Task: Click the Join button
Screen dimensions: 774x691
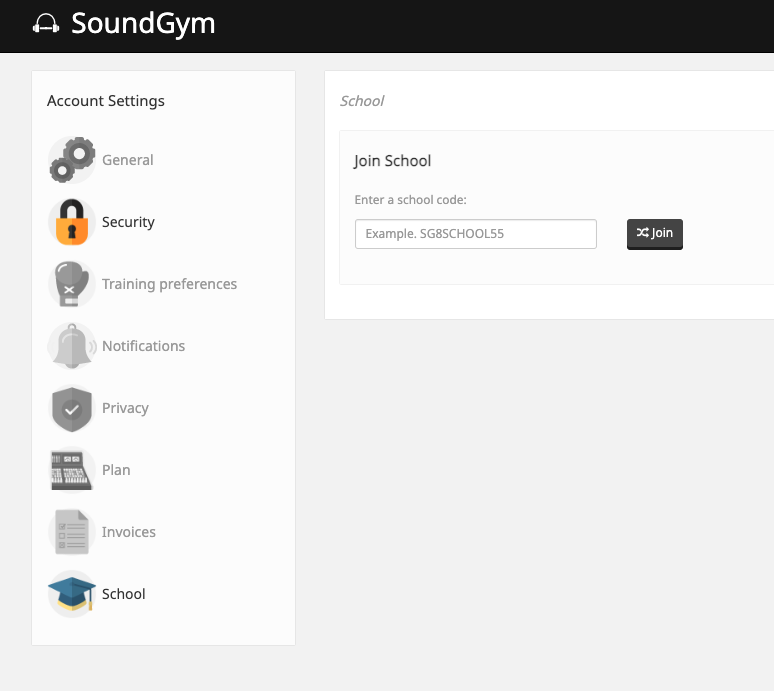Action: coord(655,234)
